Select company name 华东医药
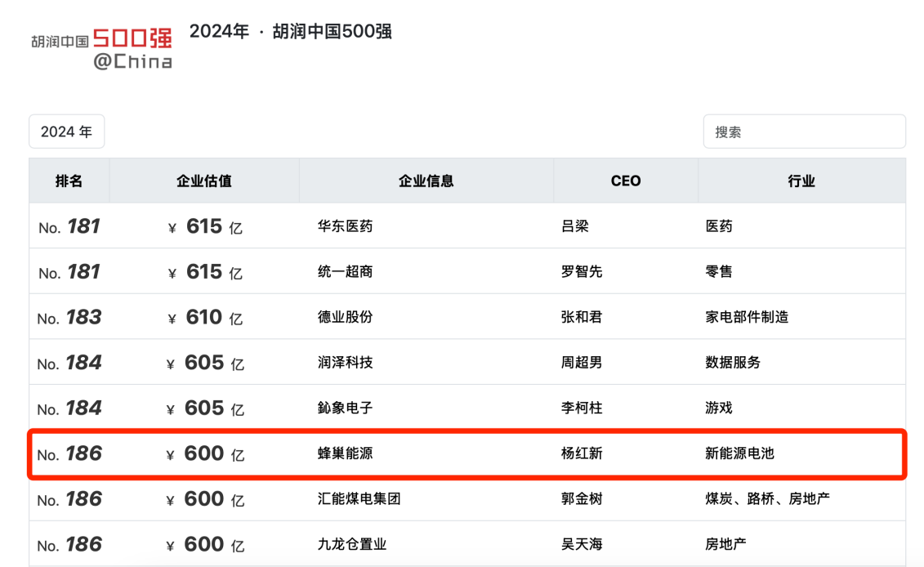 tap(346, 226)
